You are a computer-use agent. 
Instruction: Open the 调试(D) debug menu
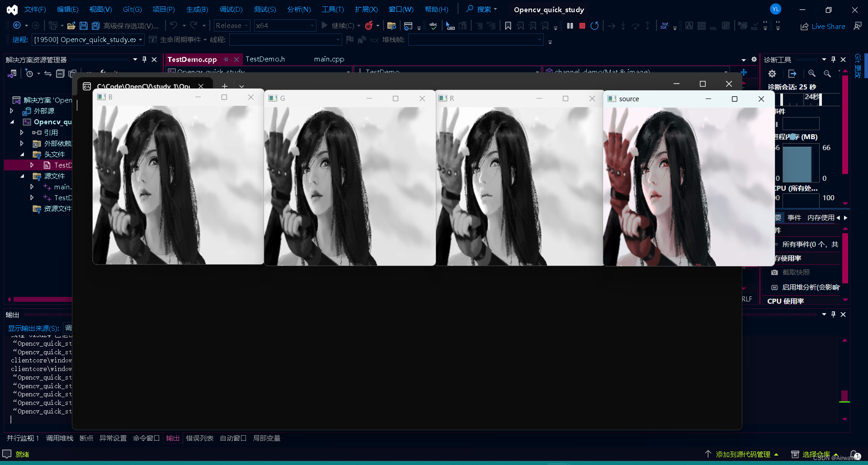231,9
